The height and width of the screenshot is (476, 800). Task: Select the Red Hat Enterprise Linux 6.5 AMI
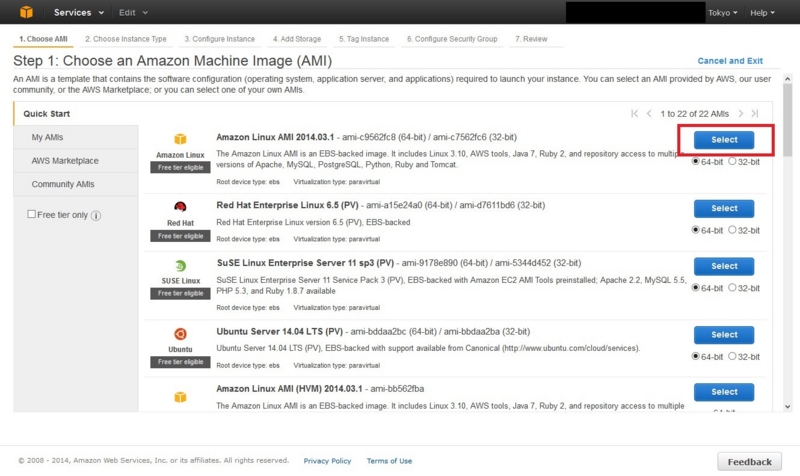click(x=723, y=208)
